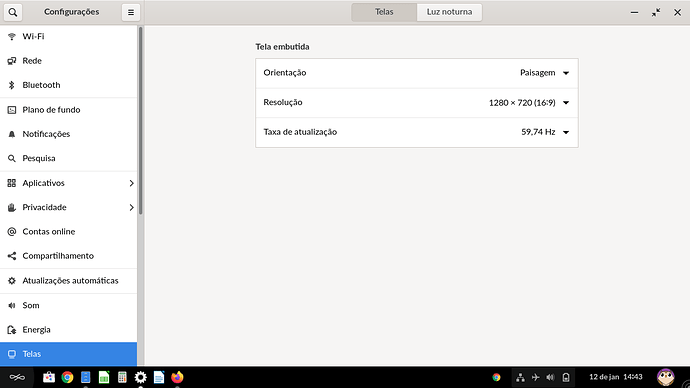
Task: Switch to the Telas tab
Action: click(x=384, y=12)
